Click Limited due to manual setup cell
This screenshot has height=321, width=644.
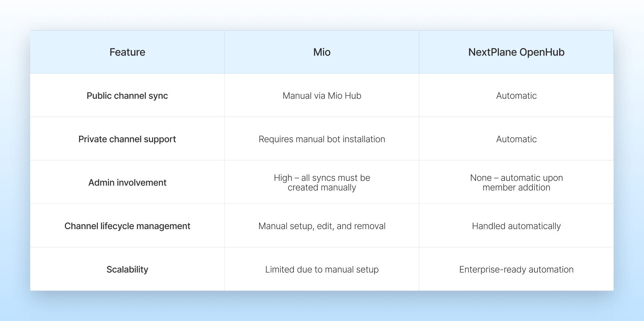coord(322,270)
